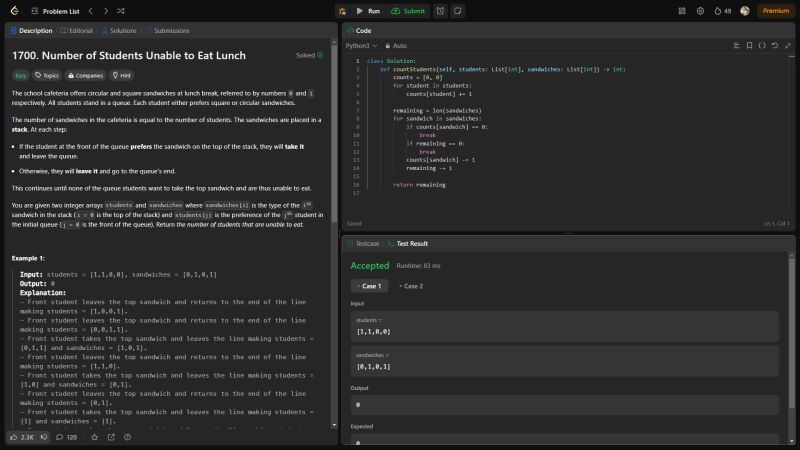Expand the editor to fullscreen
This screenshot has width=800, height=450.
[x=788, y=45]
